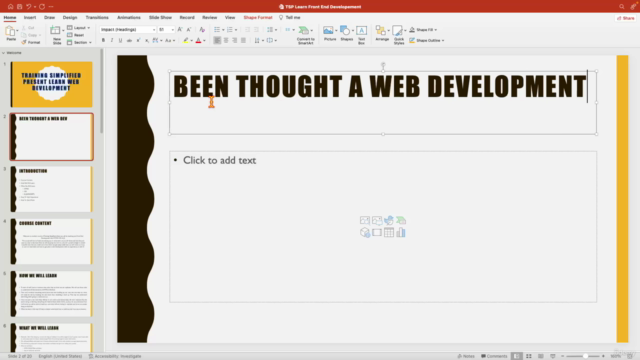Cut the selected text
This screenshot has width=640, height=360.
tap(28, 28)
